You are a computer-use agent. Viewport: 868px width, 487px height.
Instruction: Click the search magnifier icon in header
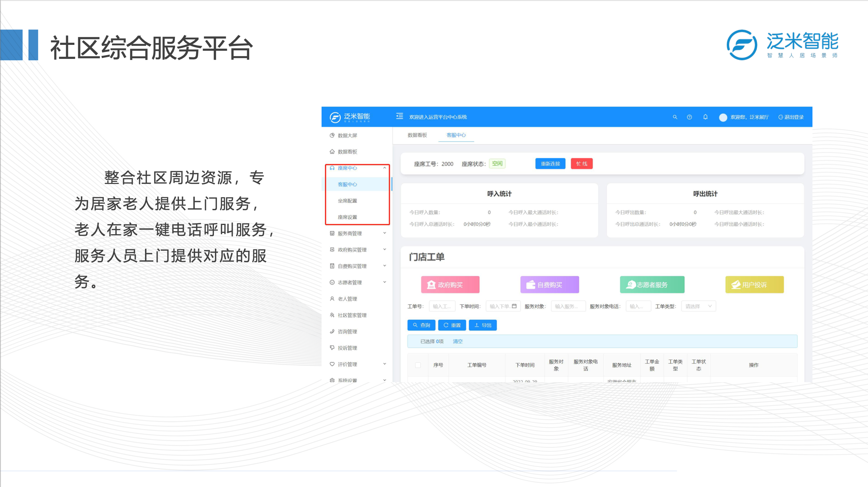pos(675,117)
